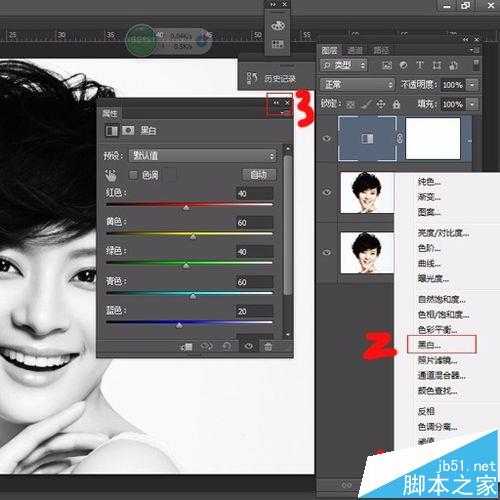The width and height of the screenshot is (500, 500).
Task: Delete adjustment with Properties trash icon
Action: tap(268, 347)
